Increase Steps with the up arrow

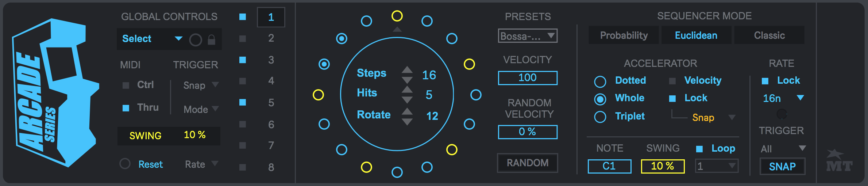(x=407, y=70)
